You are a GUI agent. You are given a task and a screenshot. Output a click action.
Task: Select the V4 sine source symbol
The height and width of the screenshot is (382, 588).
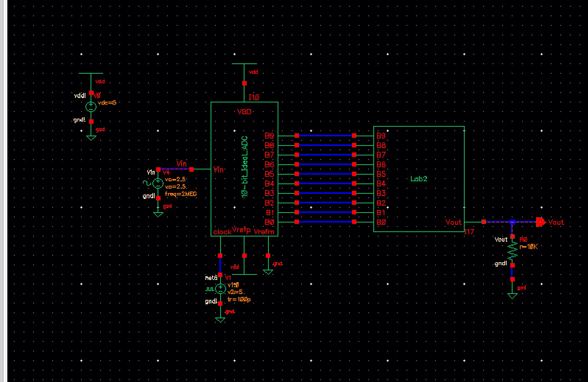point(158,183)
